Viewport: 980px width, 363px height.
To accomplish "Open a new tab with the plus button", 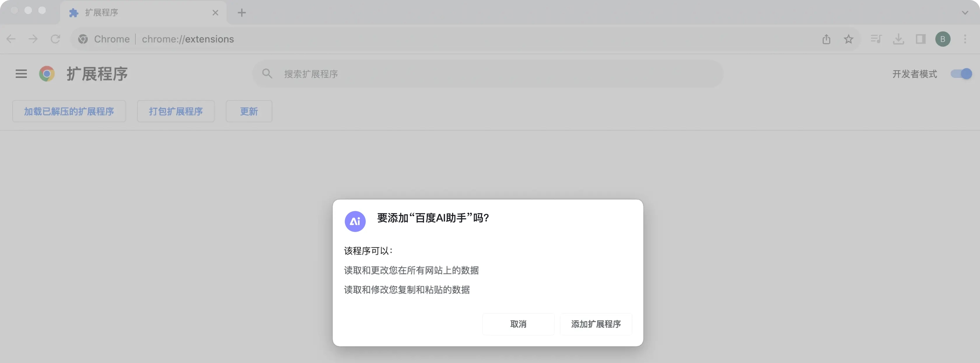I will 242,13.
